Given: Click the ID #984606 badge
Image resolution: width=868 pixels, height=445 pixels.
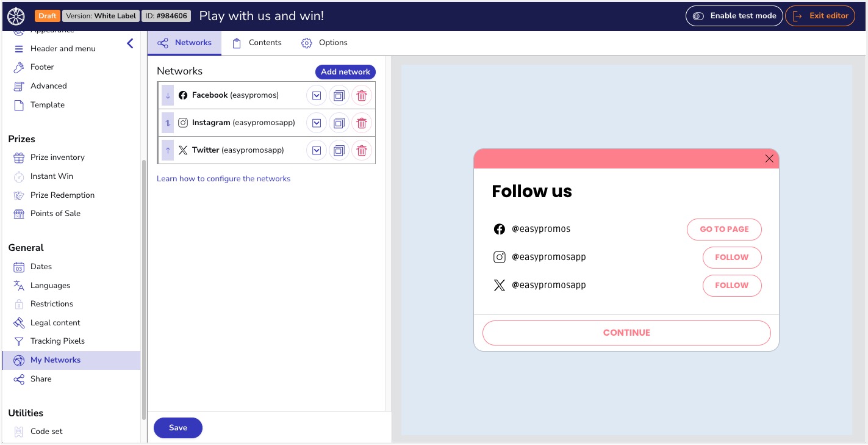Looking at the screenshot, I should (x=166, y=16).
